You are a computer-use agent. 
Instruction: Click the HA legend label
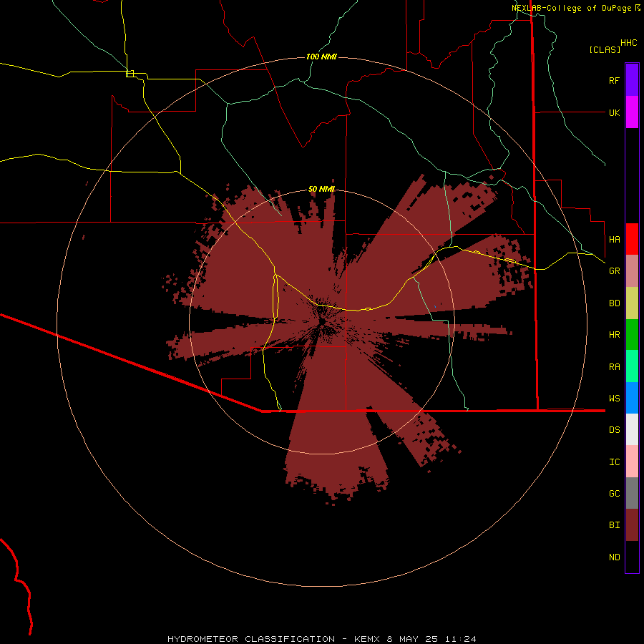(x=614, y=239)
